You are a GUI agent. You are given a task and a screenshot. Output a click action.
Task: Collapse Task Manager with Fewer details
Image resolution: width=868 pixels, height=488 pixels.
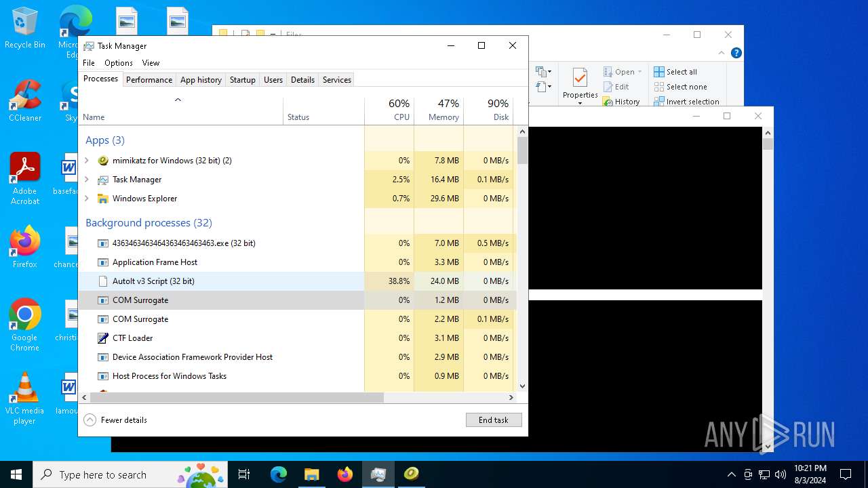pos(115,420)
